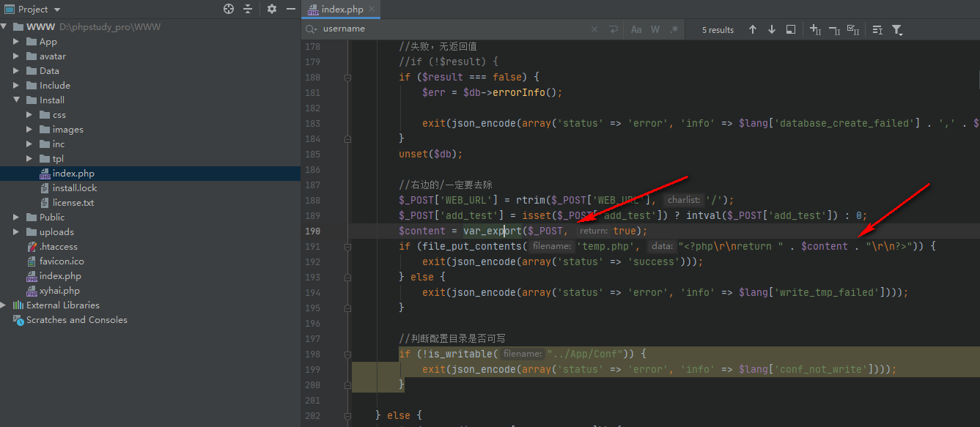Select install.lock in the Install folder

[x=75, y=188]
